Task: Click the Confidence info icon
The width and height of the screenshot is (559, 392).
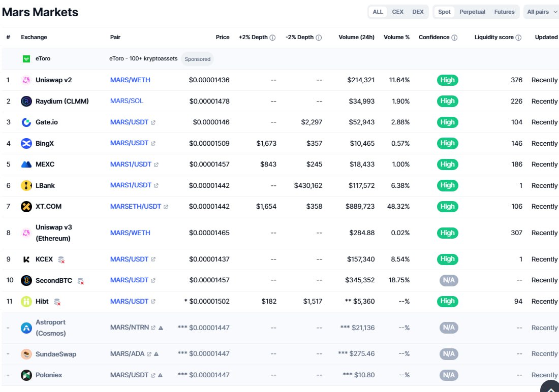Action: (454, 38)
